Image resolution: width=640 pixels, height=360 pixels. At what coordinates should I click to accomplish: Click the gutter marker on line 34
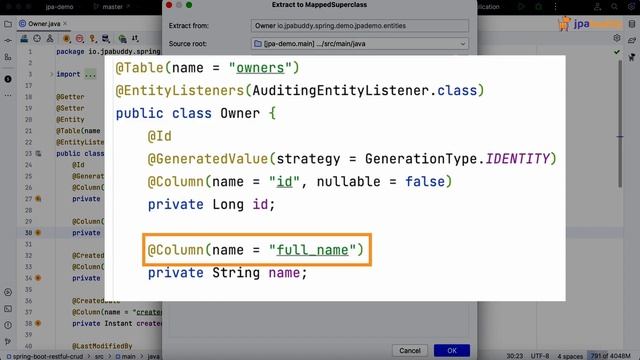click(x=38, y=278)
